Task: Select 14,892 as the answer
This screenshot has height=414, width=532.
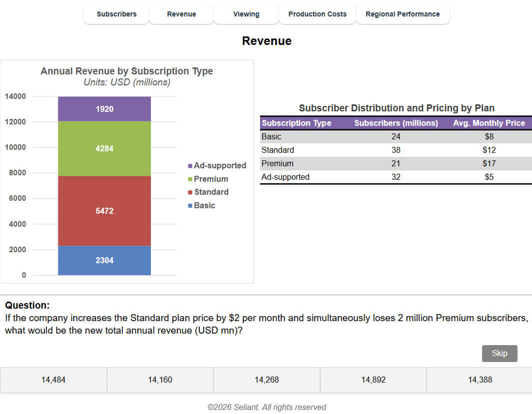Action: click(373, 380)
